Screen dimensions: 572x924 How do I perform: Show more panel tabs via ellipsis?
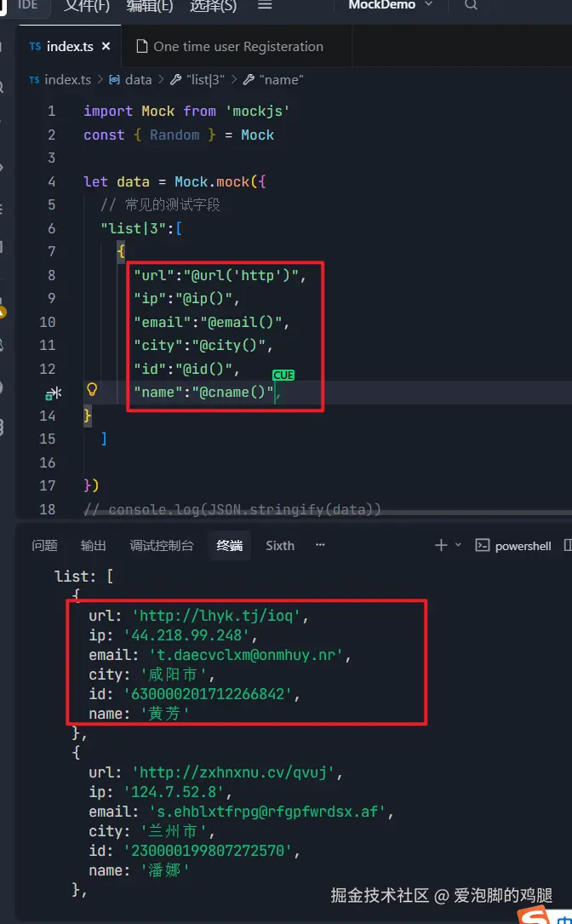pos(320,545)
